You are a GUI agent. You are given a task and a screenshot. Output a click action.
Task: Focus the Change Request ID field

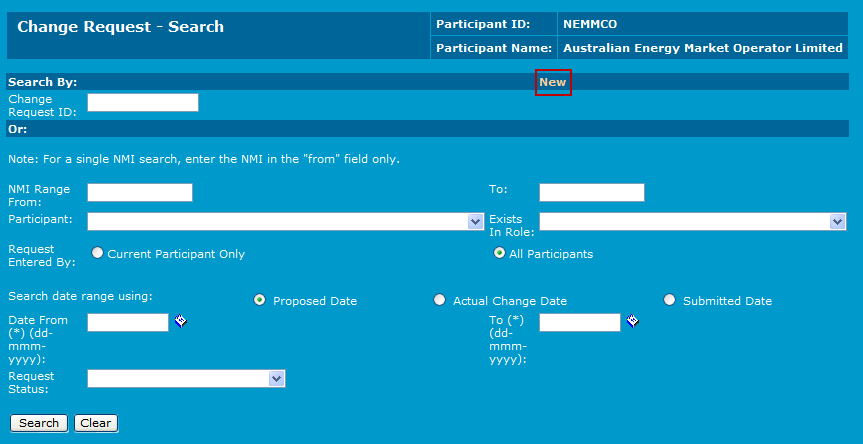click(x=143, y=102)
